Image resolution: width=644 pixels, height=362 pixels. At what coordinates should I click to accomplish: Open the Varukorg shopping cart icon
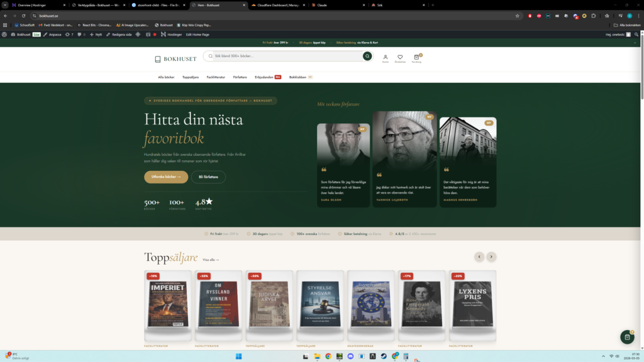click(x=416, y=57)
